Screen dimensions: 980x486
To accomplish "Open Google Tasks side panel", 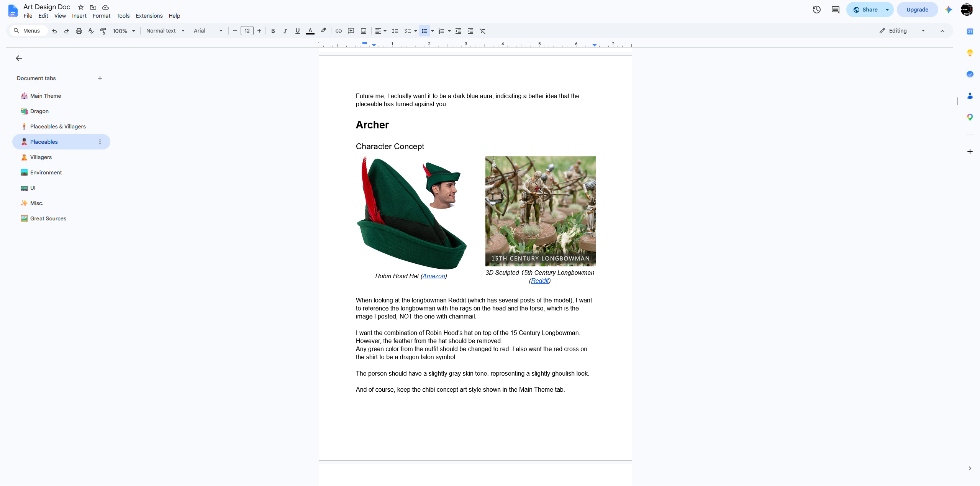I will pyautogui.click(x=970, y=74).
